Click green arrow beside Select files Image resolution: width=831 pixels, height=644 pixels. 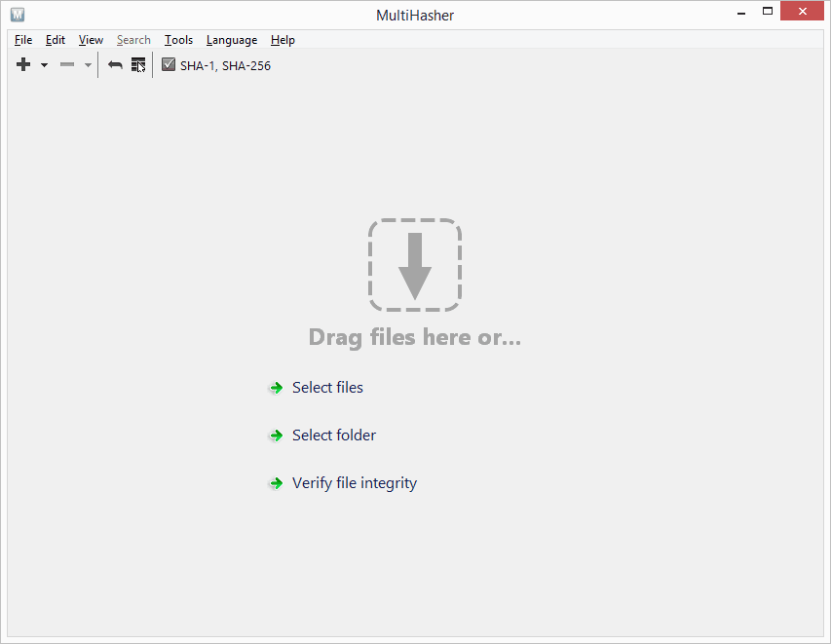276,388
